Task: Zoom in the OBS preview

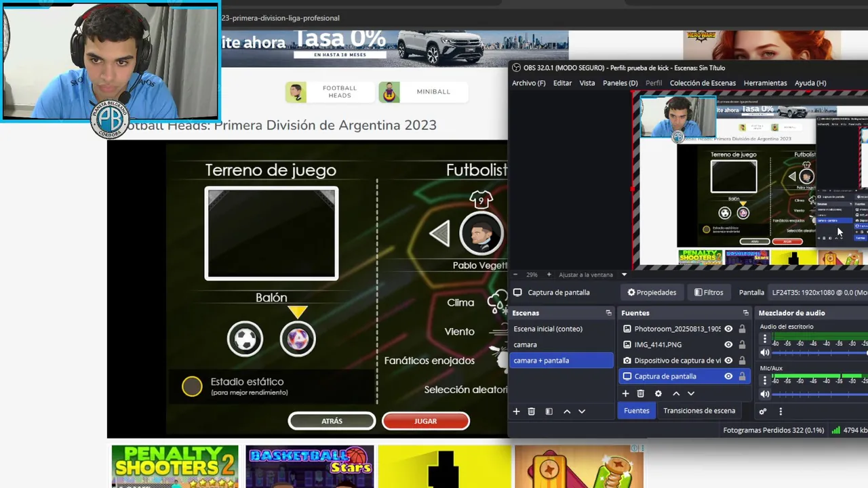Action: pos(549,274)
